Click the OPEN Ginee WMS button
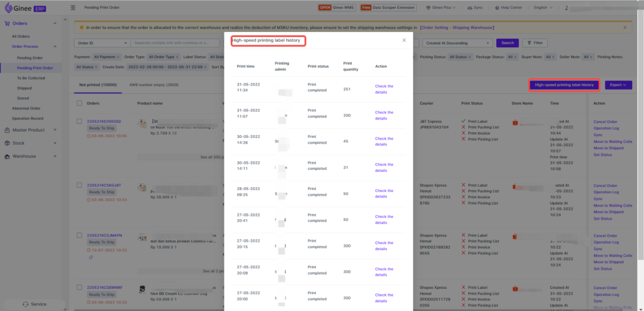Screen dimensions: 644x311 337,8
